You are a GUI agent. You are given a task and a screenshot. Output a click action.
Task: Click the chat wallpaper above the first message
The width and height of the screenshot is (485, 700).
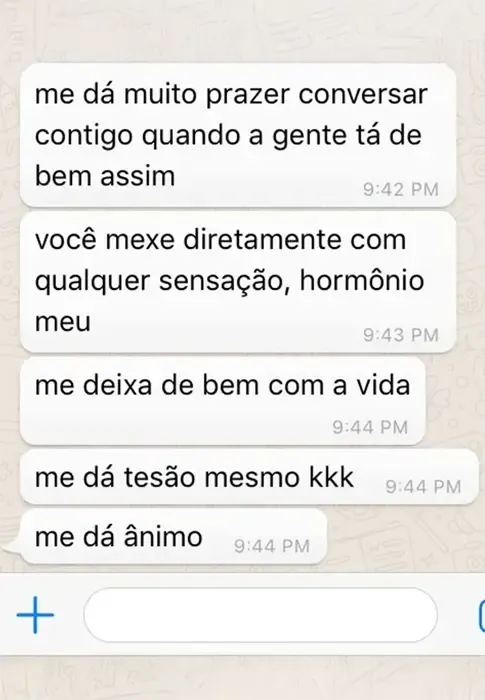click(242, 31)
